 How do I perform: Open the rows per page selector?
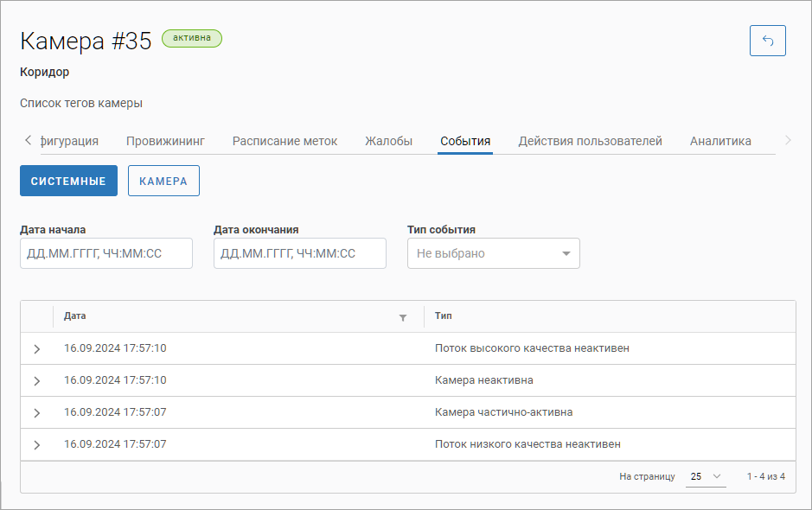click(706, 476)
